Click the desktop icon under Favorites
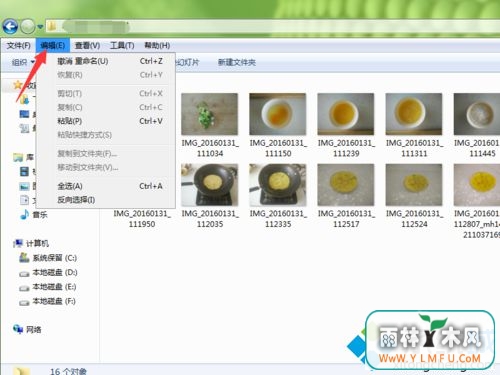The image size is (500, 375). (24, 114)
